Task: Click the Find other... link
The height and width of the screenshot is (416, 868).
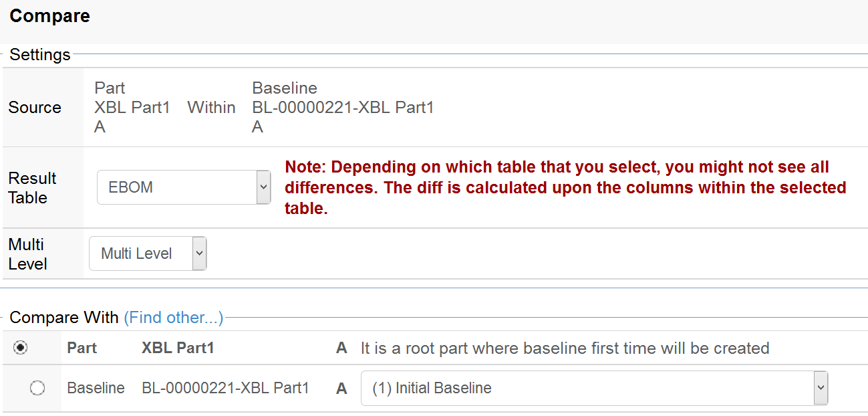Action: point(173,318)
